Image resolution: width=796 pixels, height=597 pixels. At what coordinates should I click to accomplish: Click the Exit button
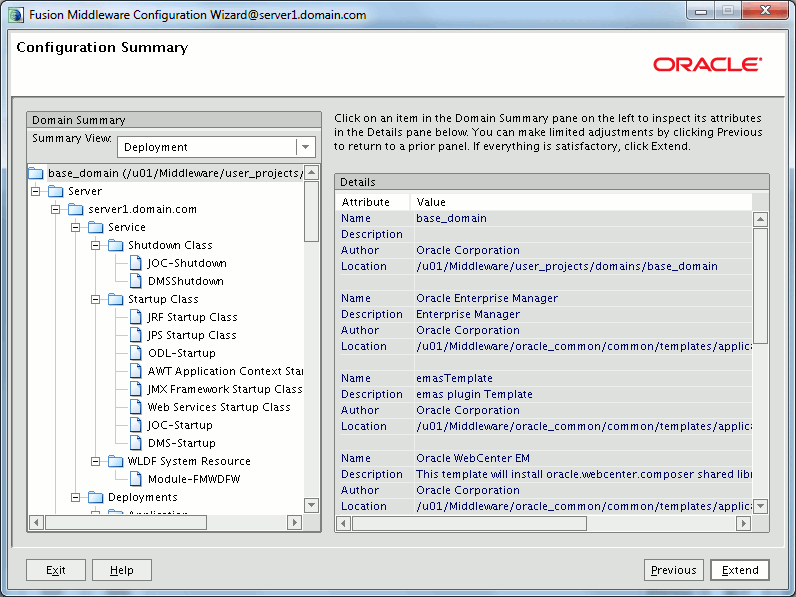[x=56, y=570]
